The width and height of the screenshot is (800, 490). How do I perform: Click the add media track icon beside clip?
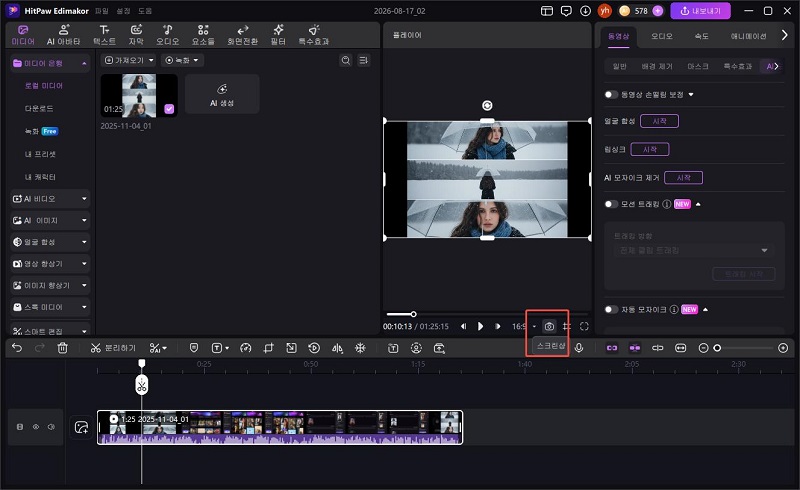(81, 427)
